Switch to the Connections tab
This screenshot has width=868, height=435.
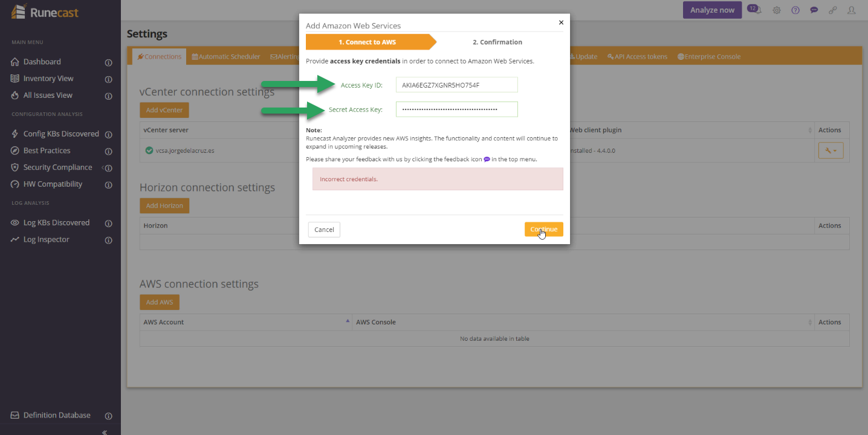coord(160,57)
